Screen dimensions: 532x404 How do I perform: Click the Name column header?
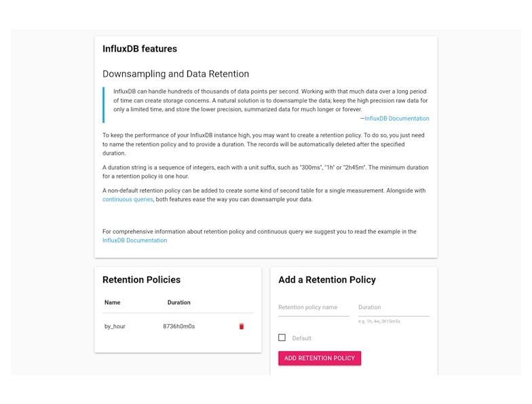click(112, 302)
